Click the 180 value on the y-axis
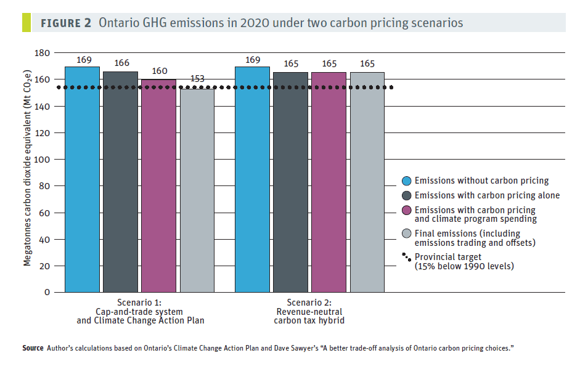Image resolution: width=588 pixels, height=366 pixels. tap(42, 53)
